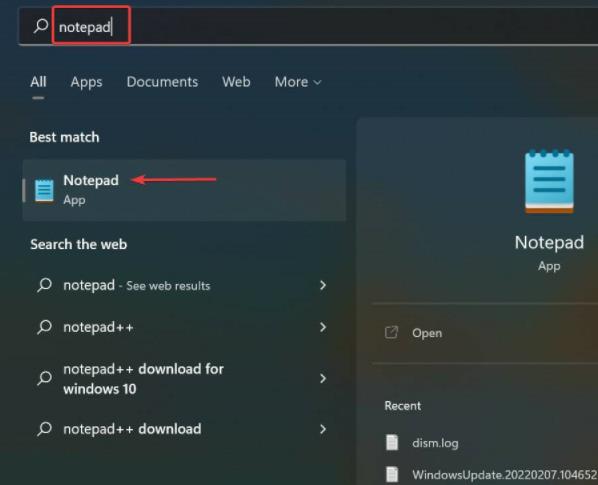This screenshot has width=598, height=485.
Task: Click magnifier icon beside 'notepad - See web results'
Action: point(45,285)
